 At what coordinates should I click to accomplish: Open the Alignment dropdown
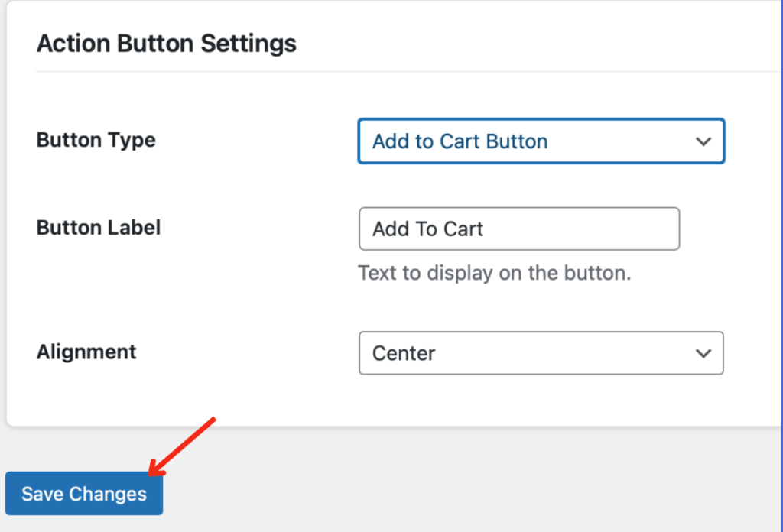point(540,353)
